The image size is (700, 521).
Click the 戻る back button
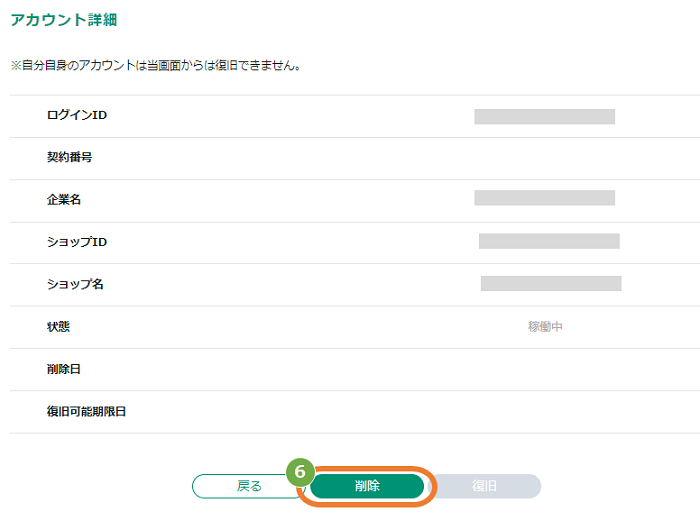(249, 486)
